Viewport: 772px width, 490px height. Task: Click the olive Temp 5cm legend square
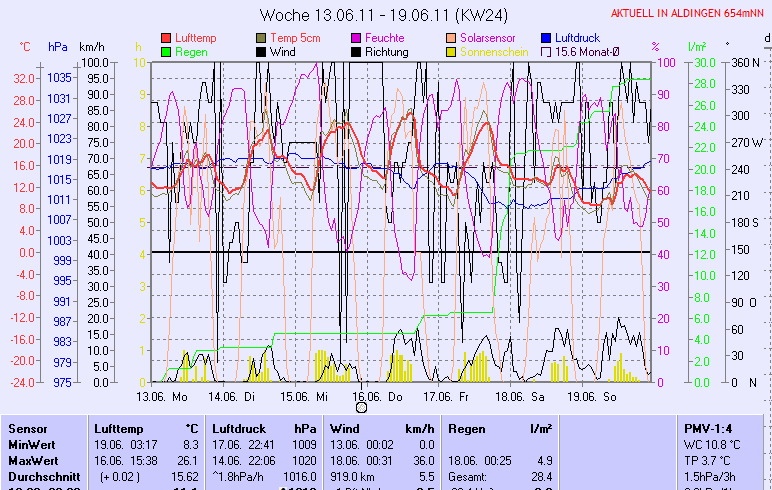point(262,37)
